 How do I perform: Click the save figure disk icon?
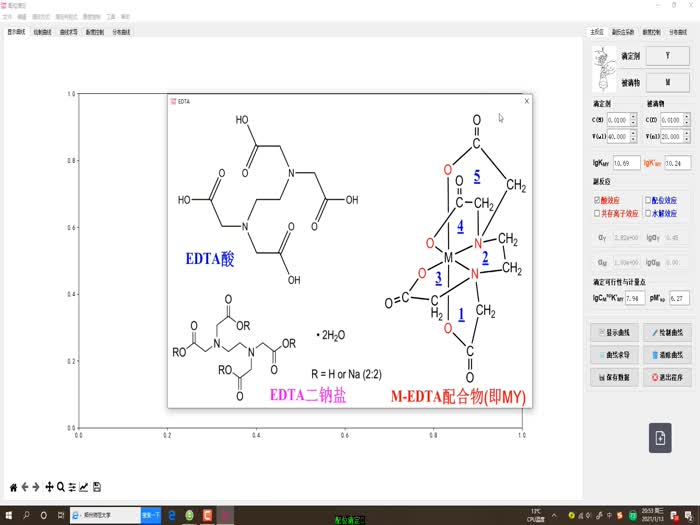97,487
